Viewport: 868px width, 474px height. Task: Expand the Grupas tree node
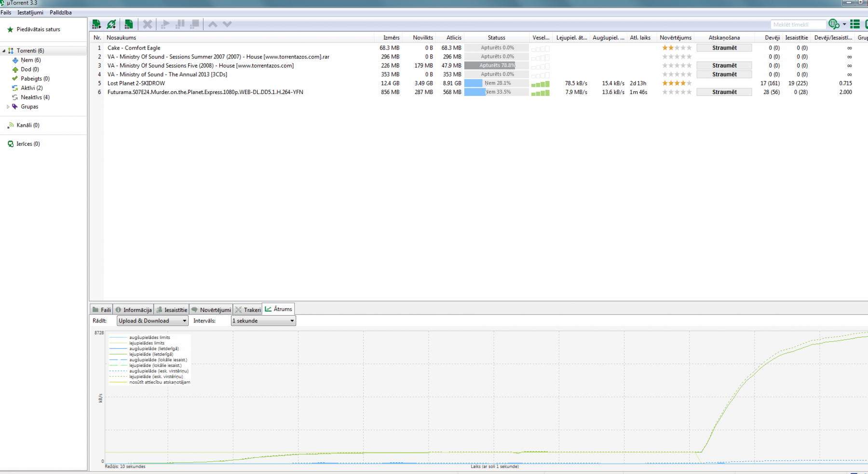pos(8,107)
